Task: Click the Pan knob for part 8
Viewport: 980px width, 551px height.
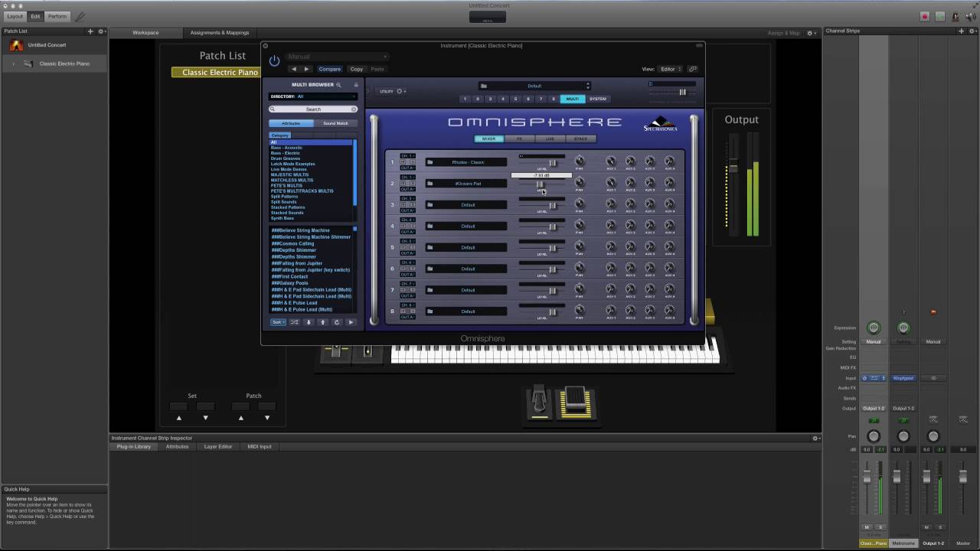Action: pos(580,311)
